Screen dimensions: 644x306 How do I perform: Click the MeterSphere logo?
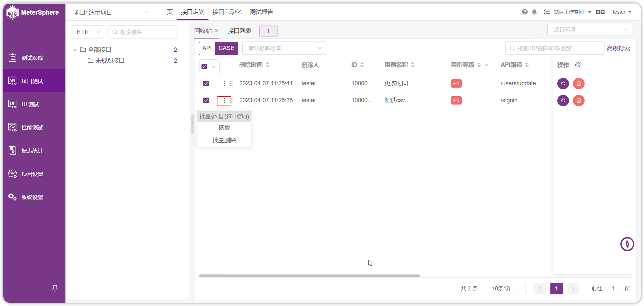click(x=33, y=13)
